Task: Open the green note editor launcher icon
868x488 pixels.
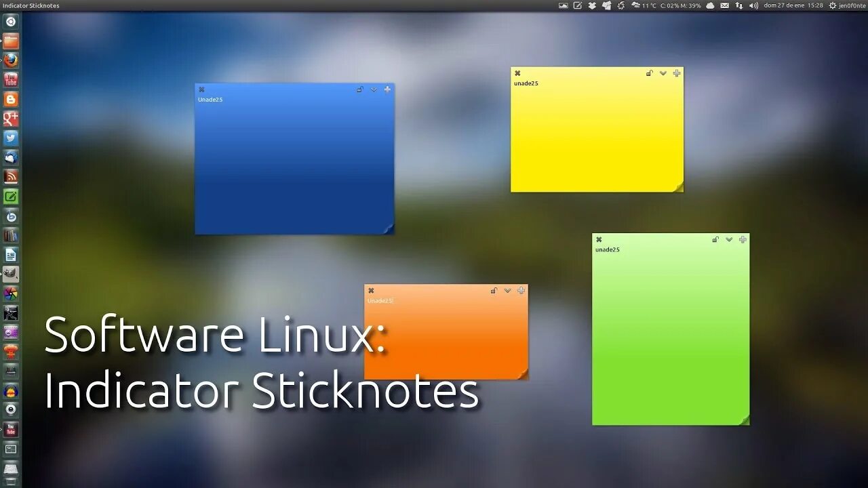Action: pos(10,197)
